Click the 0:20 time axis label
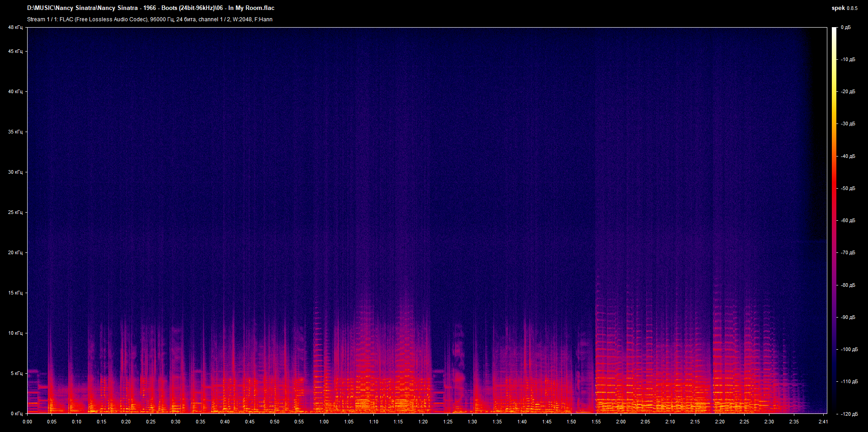868x432 pixels. coord(126,422)
